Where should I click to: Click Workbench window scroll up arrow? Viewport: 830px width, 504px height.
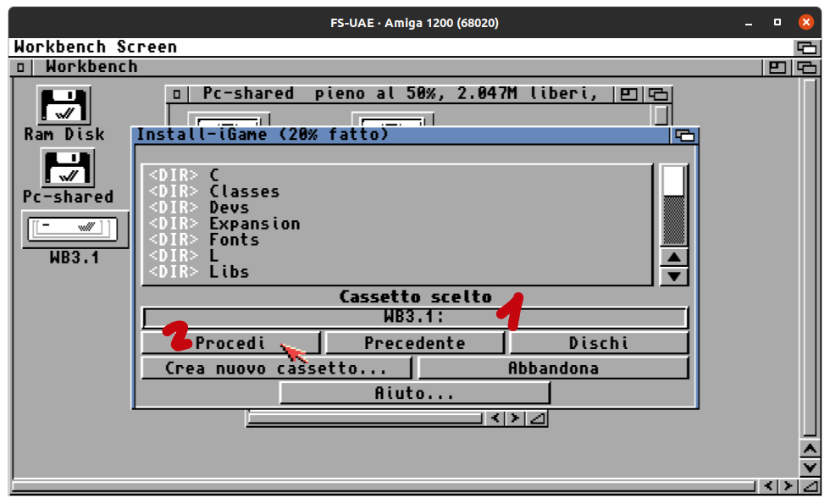pyautogui.click(x=810, y=449)
